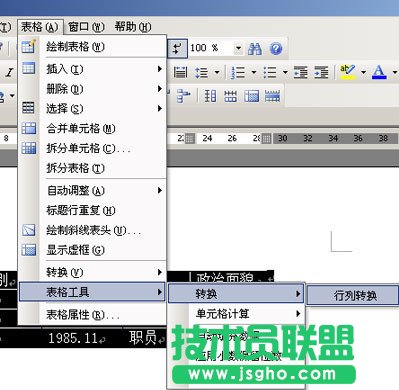This screenshot has height=390, width=399.
Task: Open 表格属性(R)... dialog
Action: [x=92, y=314]
